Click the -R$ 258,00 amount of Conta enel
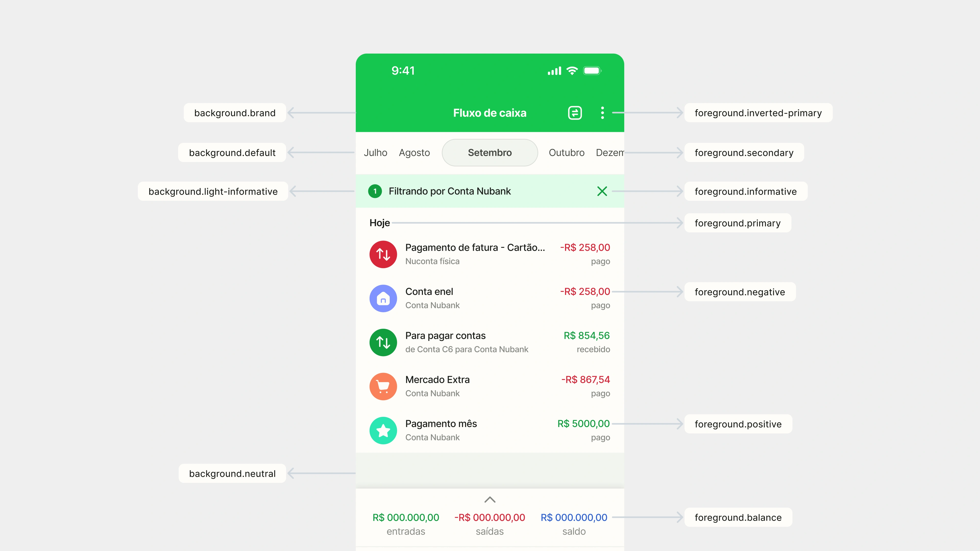Image resolution: width=980 pixels, height=551 pixels. [x=585, y=292]
